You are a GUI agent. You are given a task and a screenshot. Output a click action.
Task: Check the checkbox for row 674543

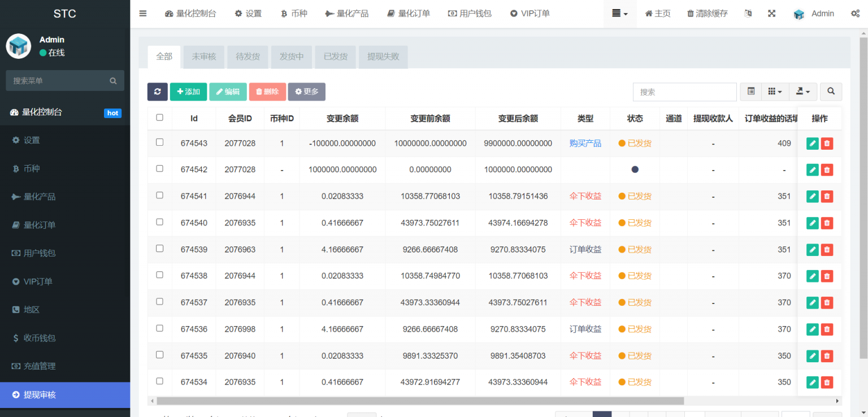[159, 142]
